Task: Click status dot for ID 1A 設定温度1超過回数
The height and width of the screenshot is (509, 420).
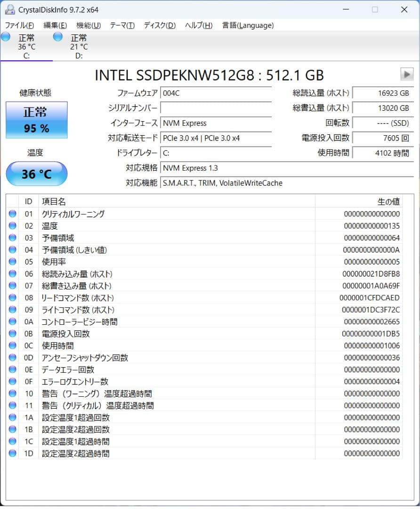Action: pyautogui.click(x=13, y=417)
